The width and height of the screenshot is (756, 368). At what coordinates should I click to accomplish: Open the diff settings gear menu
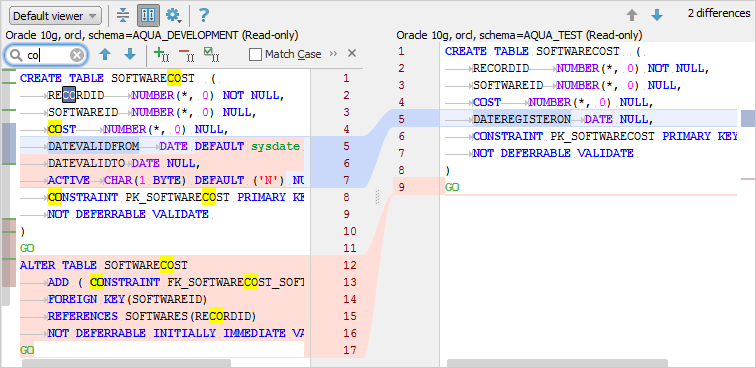[173, 16]
